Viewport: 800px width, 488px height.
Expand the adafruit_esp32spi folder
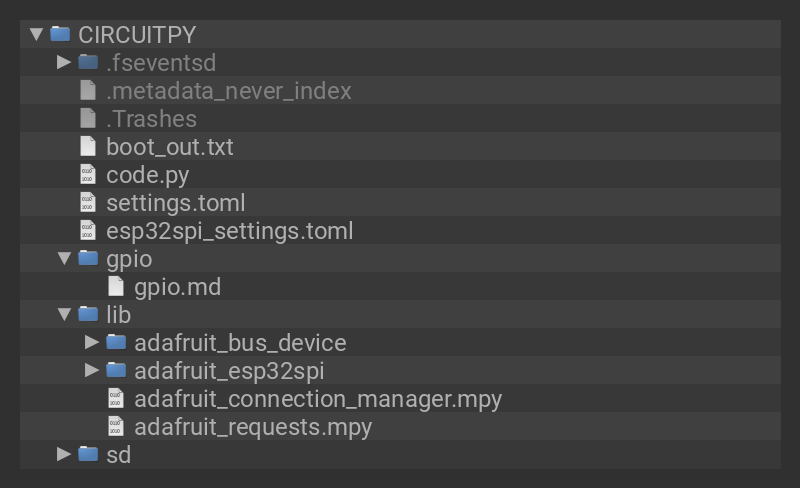[x=92, y=370]
